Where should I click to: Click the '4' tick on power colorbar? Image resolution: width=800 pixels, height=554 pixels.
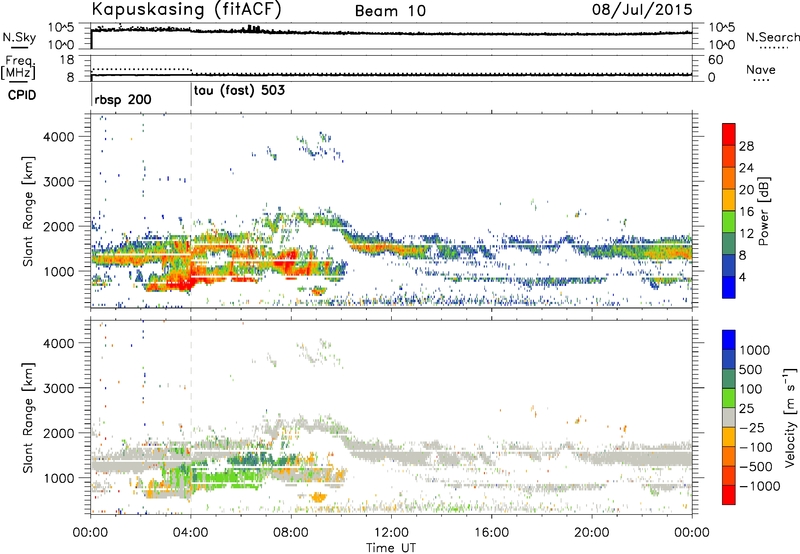[x=742, y=278]
